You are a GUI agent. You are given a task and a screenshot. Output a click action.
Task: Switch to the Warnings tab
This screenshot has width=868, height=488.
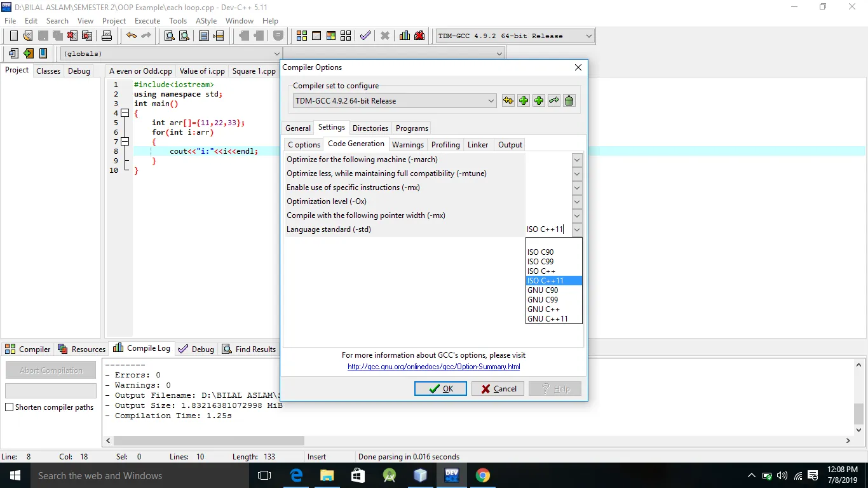click(408, 145)
